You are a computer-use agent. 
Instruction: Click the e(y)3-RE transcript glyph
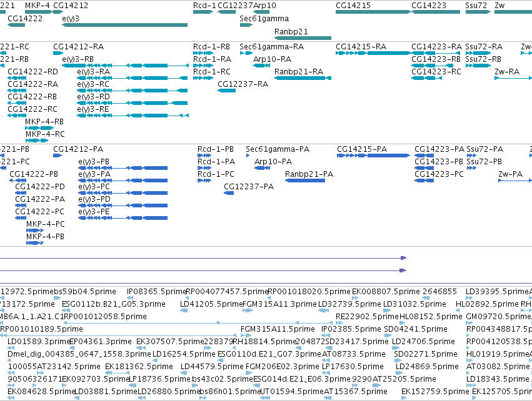[x=133, y=116]
